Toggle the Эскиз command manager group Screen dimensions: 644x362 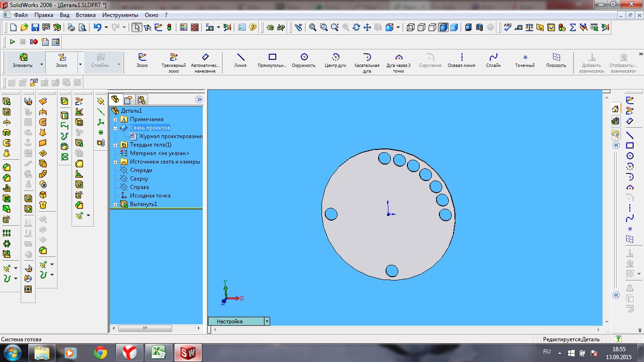click(62, 61)
